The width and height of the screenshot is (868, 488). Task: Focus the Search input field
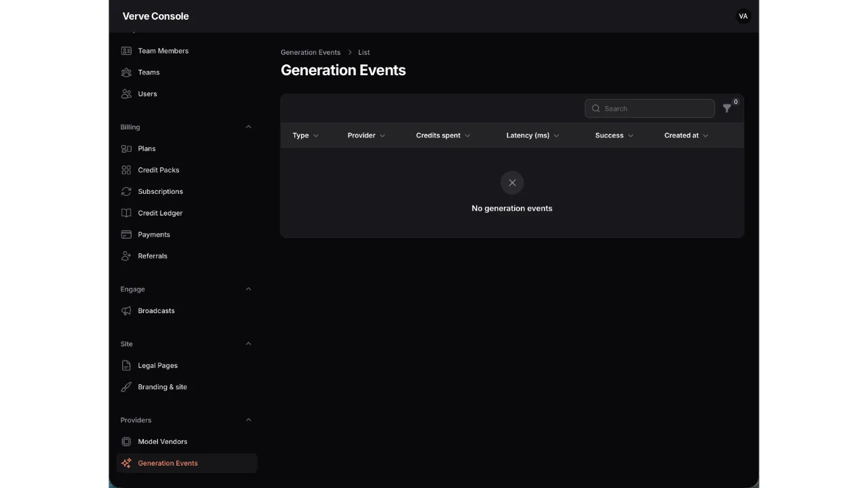(x=650, y=108)
